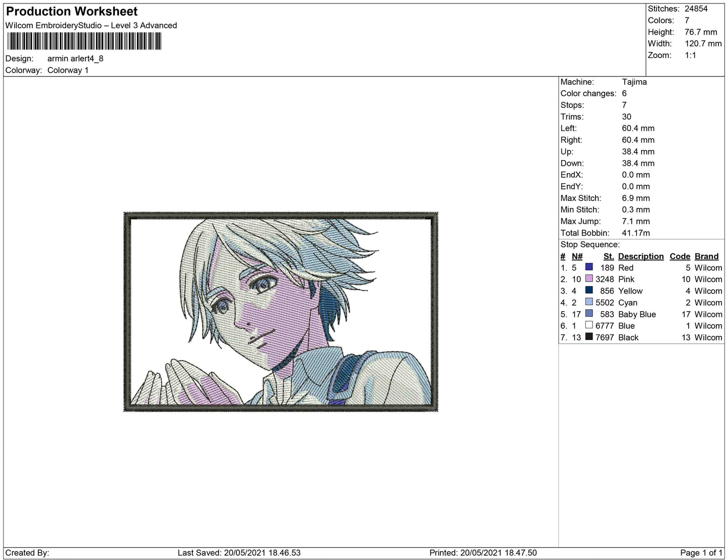
Task: Click the Description column header
Action: pyautogui.click(x=640, y=256)
